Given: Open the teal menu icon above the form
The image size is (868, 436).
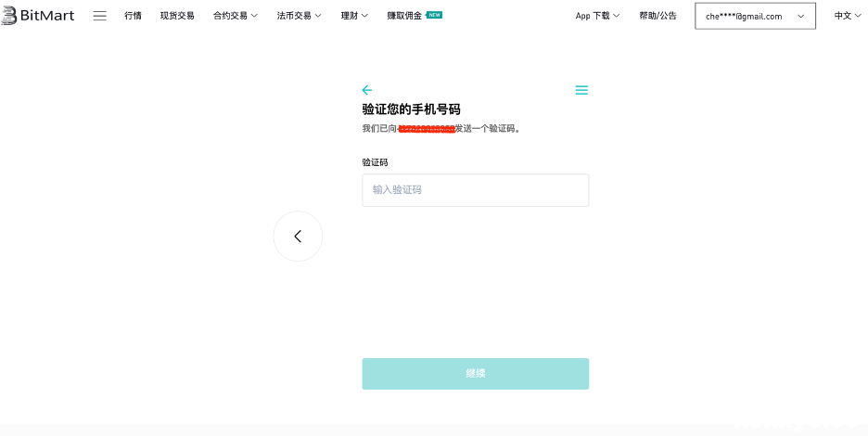Looking at the screenshot, I should click(581, 90).
